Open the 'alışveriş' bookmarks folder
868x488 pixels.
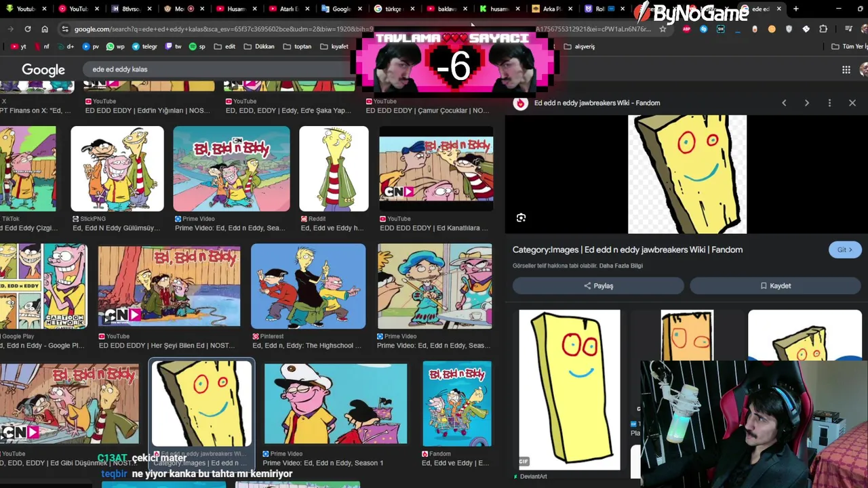point(579,47)
